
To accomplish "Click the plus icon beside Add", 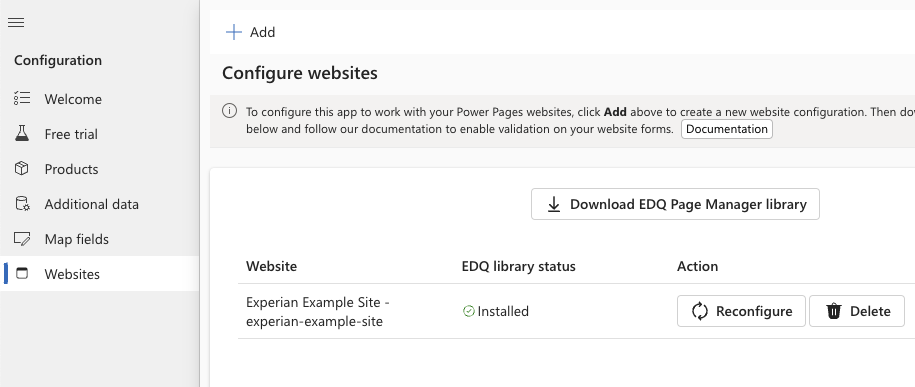I will pyautogui.click(x=233, y=32).
